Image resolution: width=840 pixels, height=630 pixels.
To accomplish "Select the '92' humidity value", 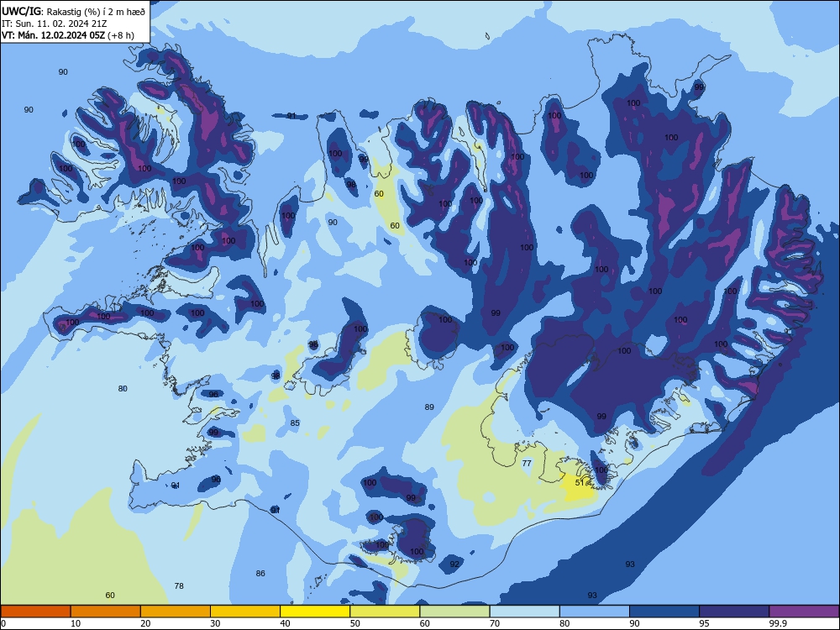I will click(x=454, y=564).
